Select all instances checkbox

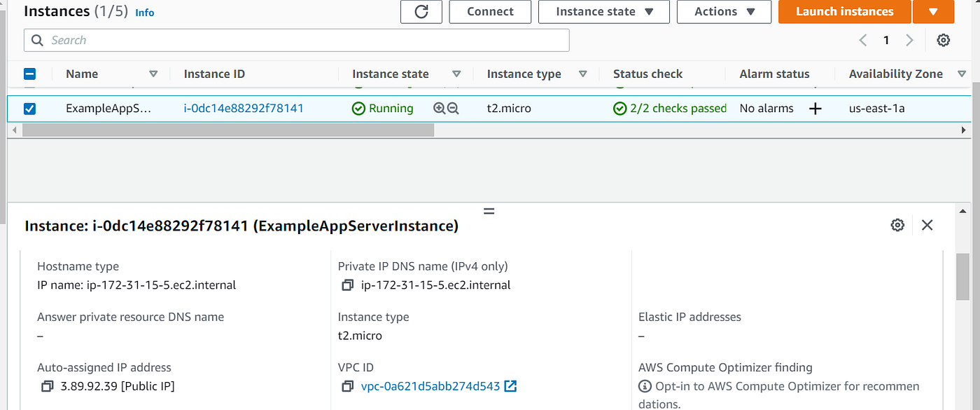click(x=28, y=73)
